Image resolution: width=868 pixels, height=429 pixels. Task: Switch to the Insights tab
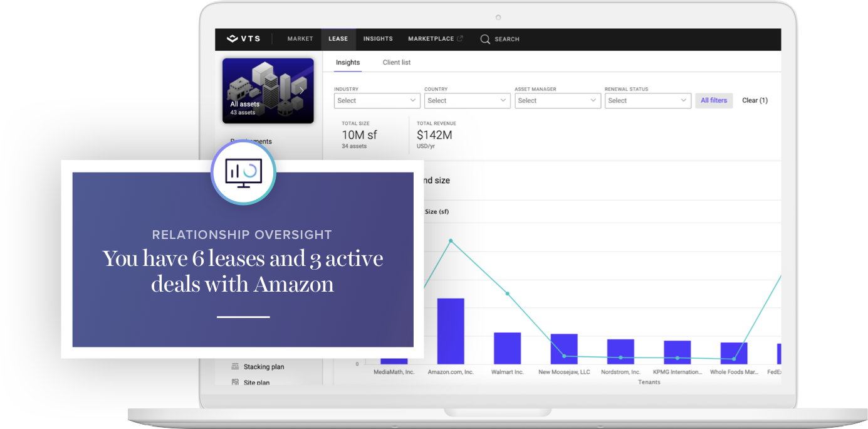(x=348, y=63)
